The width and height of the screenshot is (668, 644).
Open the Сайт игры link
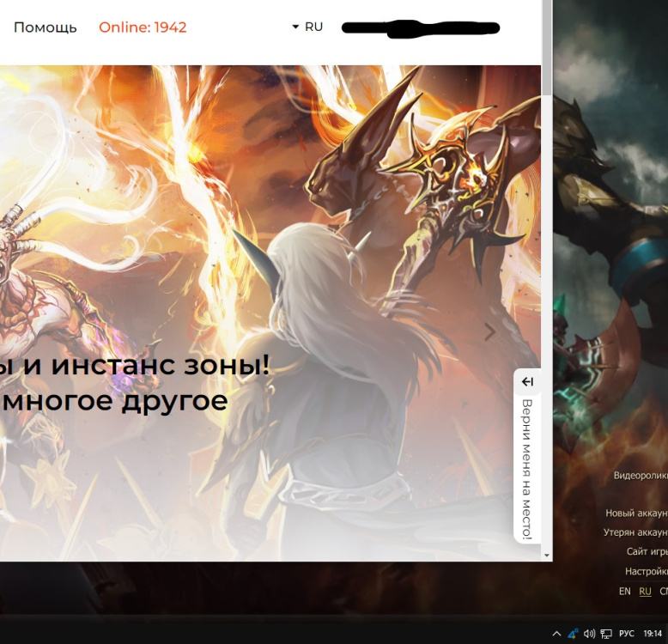pyautogui.click(x=647, y=551)
